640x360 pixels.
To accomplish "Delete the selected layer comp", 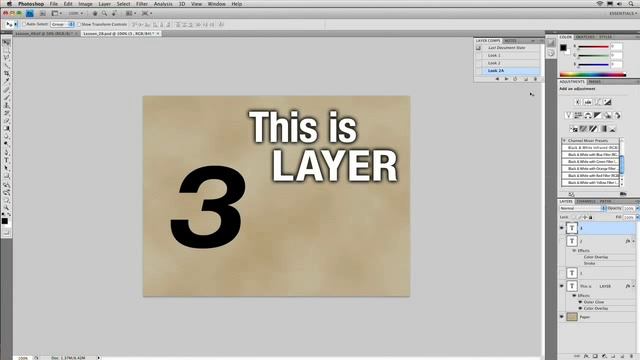I will pos(536,79).
